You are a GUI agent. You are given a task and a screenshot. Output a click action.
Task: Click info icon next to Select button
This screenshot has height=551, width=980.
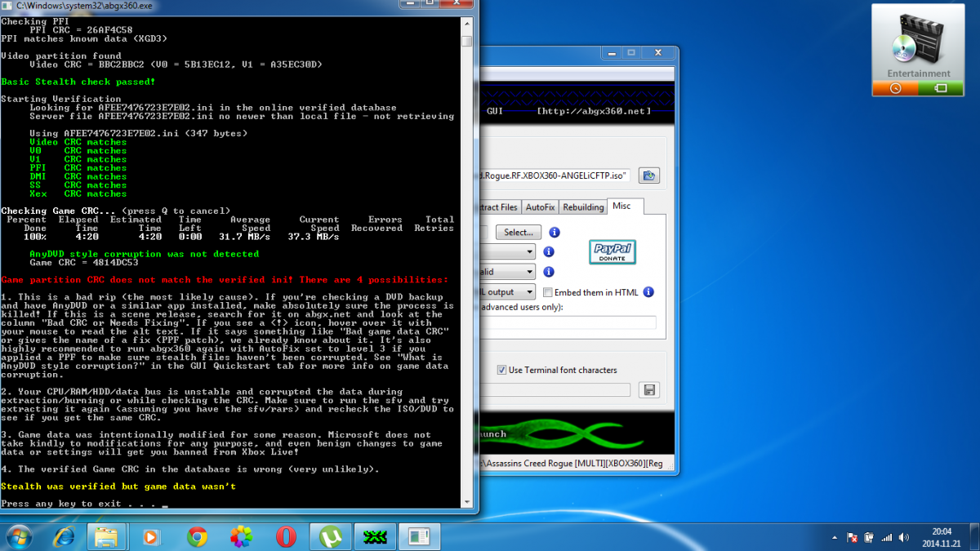click(555, 233)
